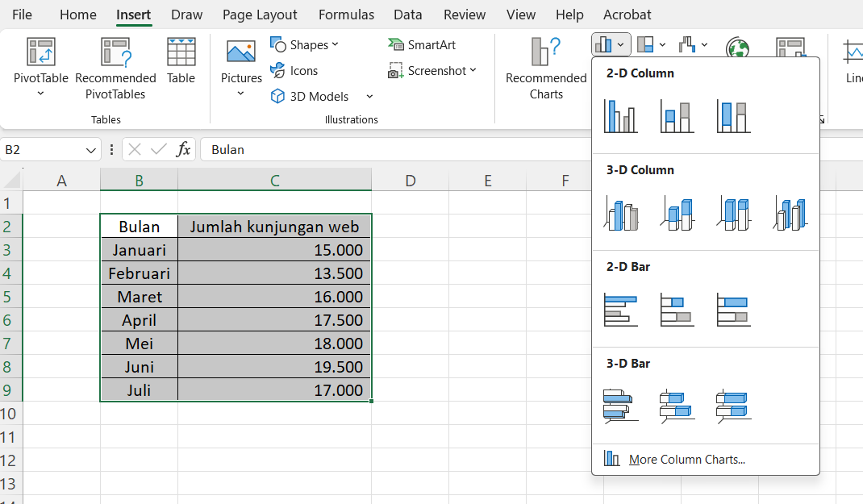This screenshot has width=863, height=504.
Task: Open the File menu
Action: coord(22,15)
